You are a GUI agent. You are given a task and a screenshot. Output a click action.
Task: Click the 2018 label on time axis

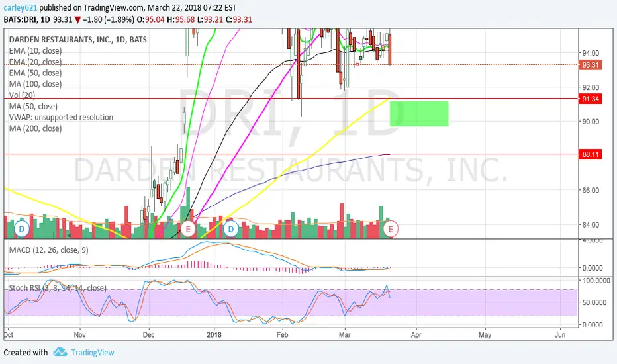point(214,335)
